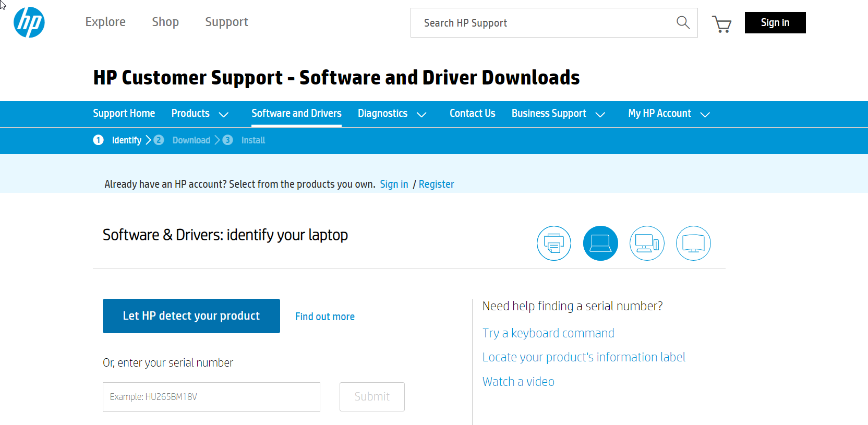Click the Sign in link in banner
The image size is (868, 425).
click(394, 184)
